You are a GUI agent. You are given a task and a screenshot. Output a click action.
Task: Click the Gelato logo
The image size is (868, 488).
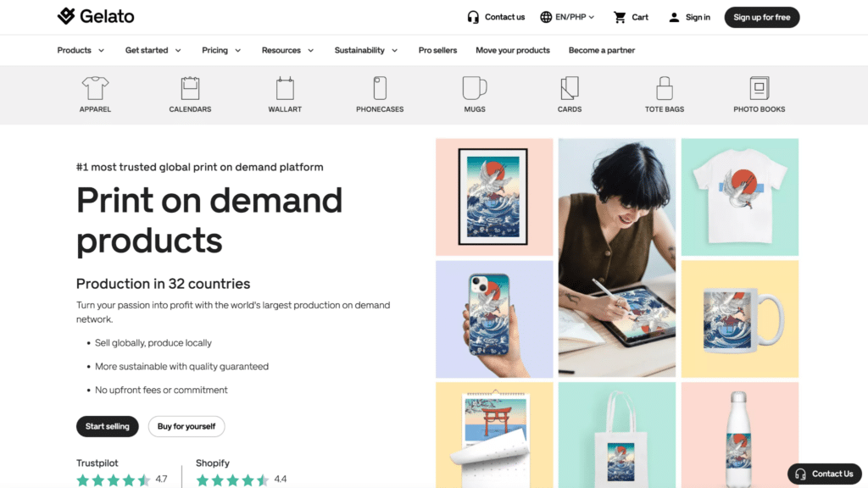pyautogui.click(x=96, y=17)
